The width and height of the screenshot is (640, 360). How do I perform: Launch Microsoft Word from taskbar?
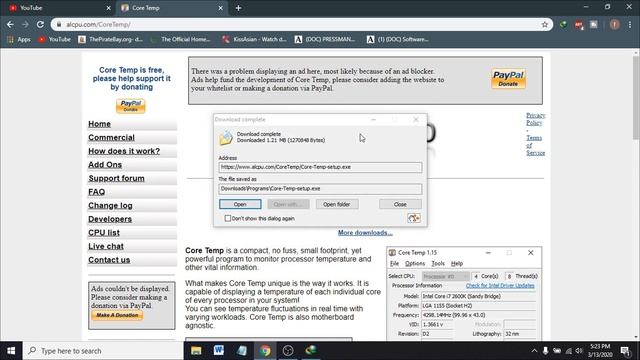click(x=219, y=351)
